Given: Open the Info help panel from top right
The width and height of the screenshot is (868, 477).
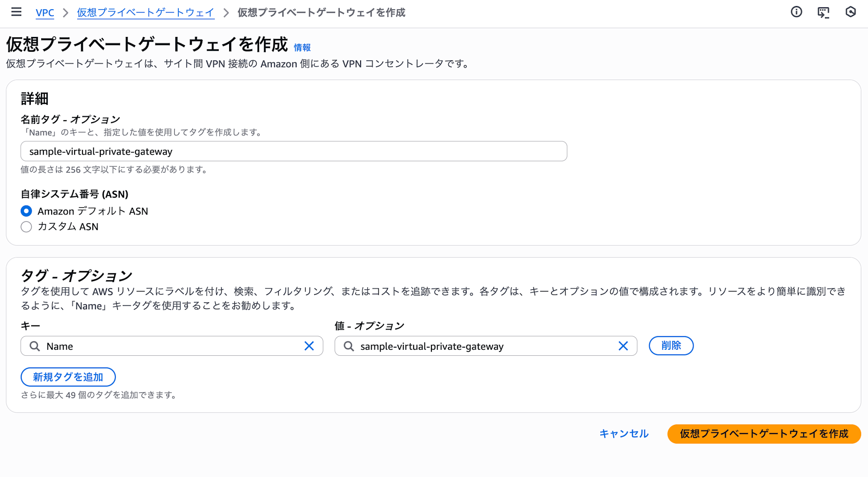Looking at the screenshot, I should coord(796,12).
